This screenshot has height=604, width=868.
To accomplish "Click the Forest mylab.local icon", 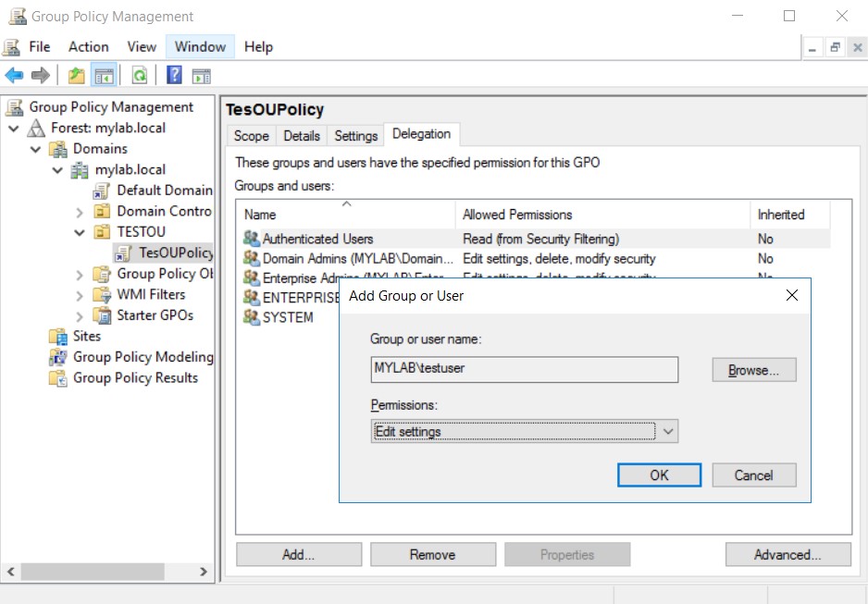I will 36,128.
